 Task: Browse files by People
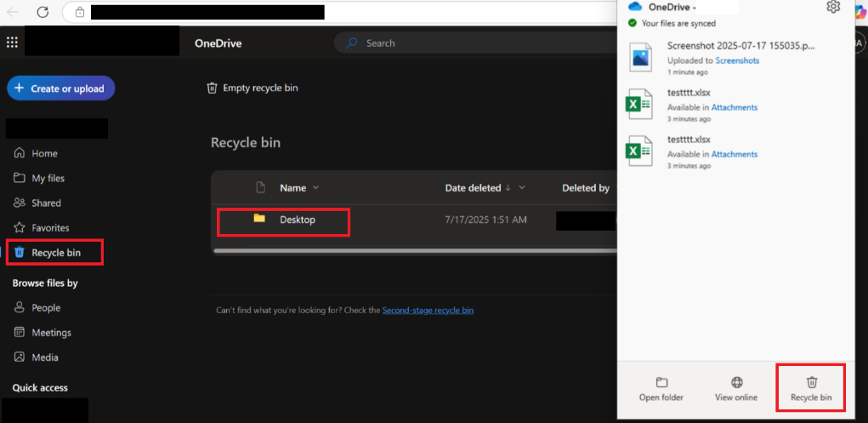37,308
